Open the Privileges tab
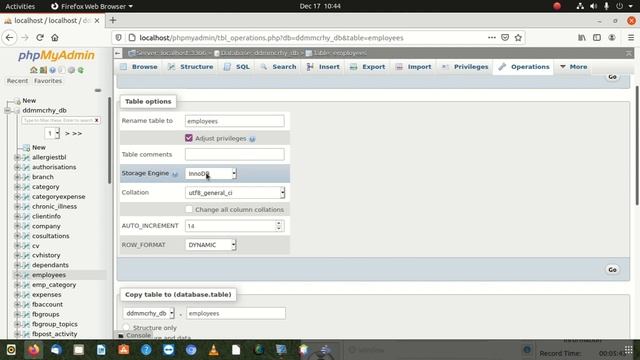This screenshot has width=640, height=360. (465, 67)
